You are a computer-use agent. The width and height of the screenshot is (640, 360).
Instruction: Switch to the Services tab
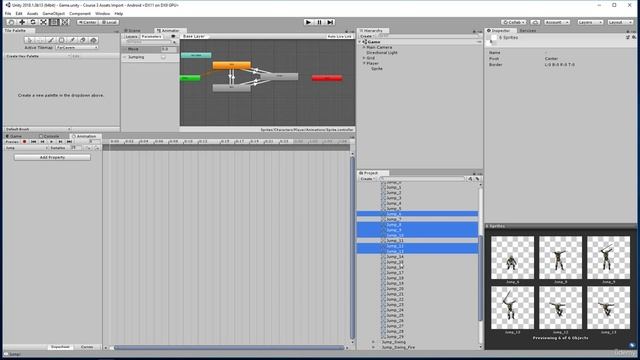click(x=528, y=31)
